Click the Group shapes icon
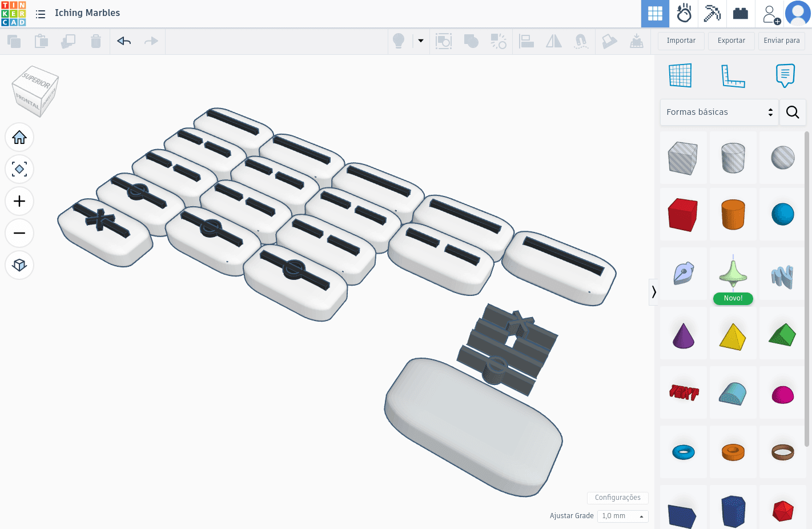The height and width of the screenshot is (529, 812). pyautogui.click(x=444, y=41)
